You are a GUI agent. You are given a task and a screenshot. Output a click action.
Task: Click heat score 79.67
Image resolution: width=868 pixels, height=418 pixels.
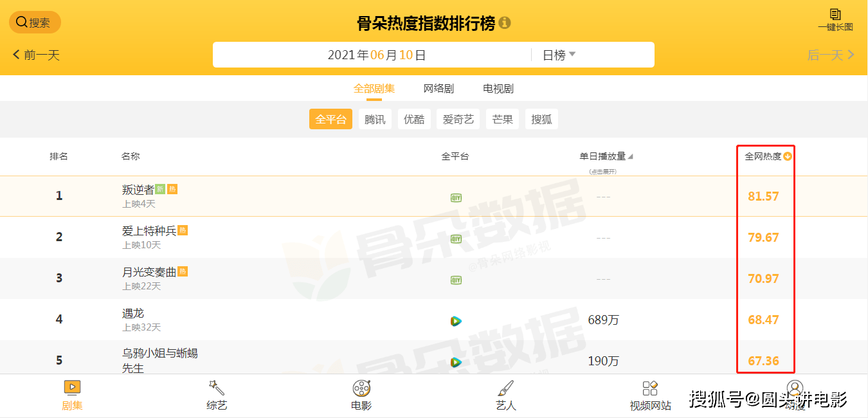click(x=763, y=237)
